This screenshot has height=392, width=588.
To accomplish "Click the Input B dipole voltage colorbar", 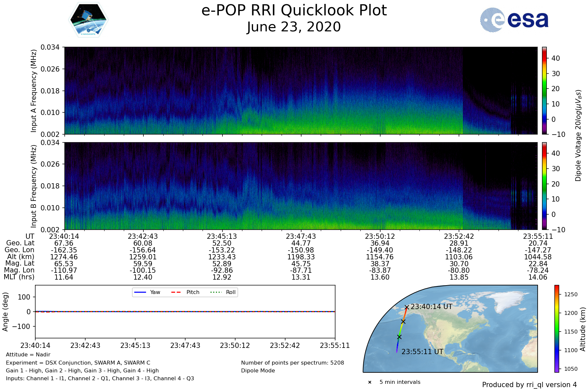I will point(545,186).
